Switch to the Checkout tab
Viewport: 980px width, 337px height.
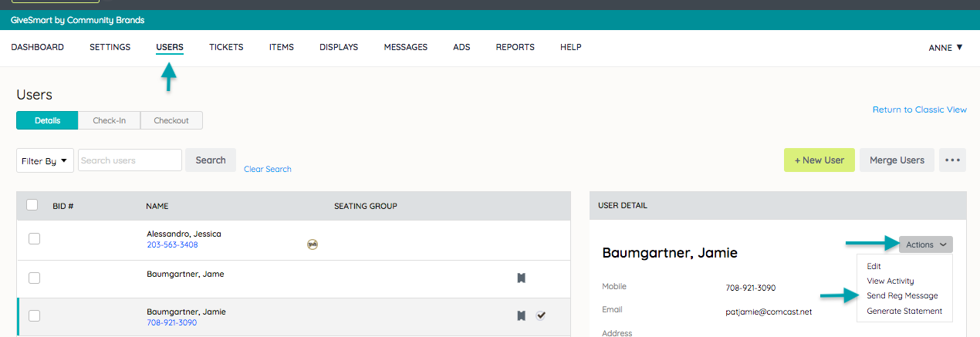point(171,120)
